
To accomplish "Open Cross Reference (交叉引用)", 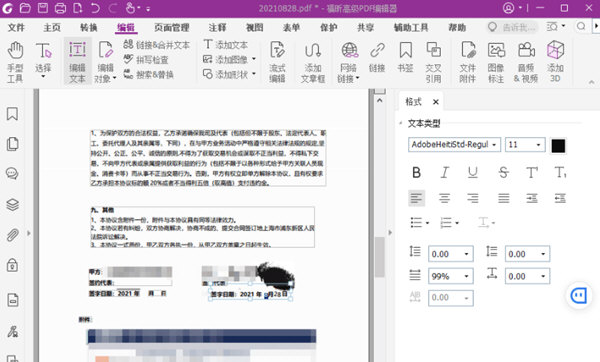I will pyautogui.click(x=434, y=62).
